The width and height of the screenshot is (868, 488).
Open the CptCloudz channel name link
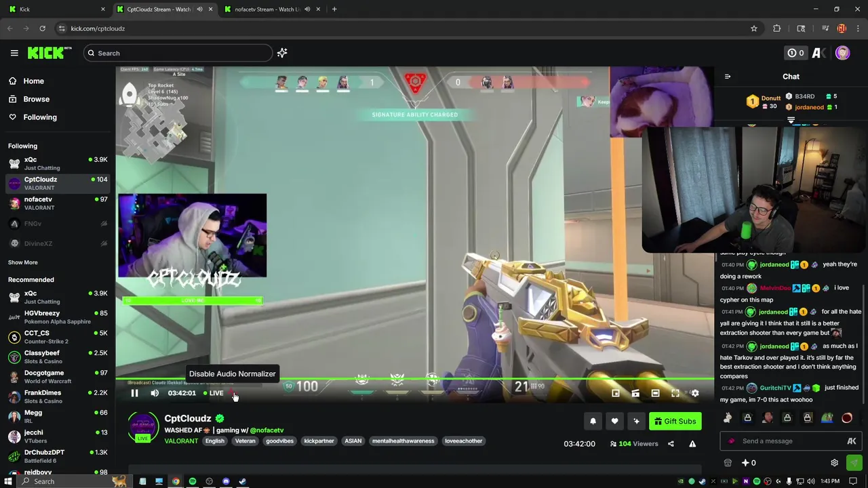click(188, 419)
